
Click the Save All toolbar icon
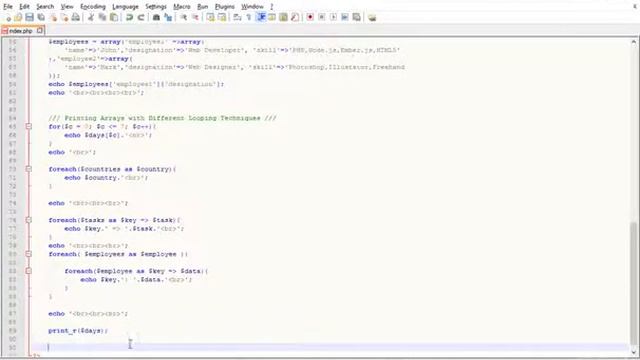click(41, 17)
